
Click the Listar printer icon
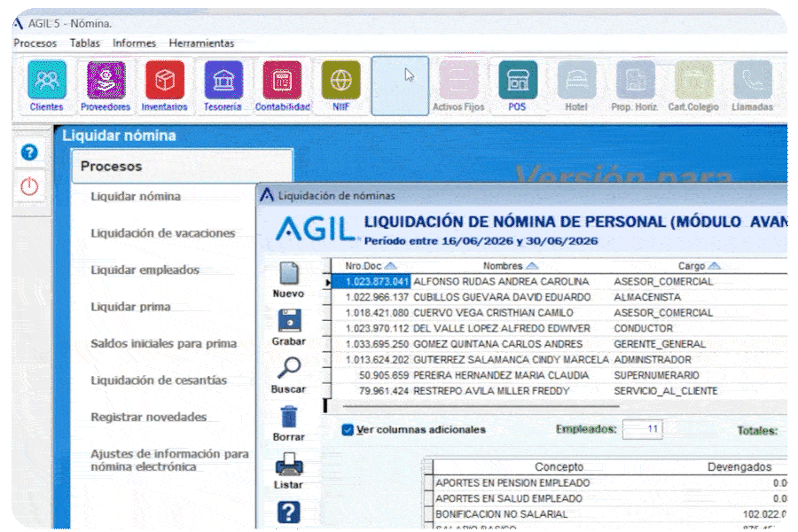289,464
